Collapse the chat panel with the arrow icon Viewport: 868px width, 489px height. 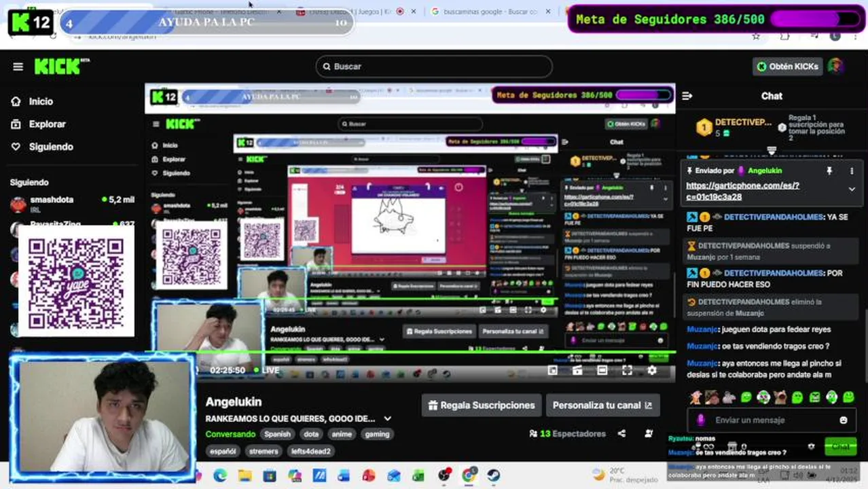(x=687, y=96)
